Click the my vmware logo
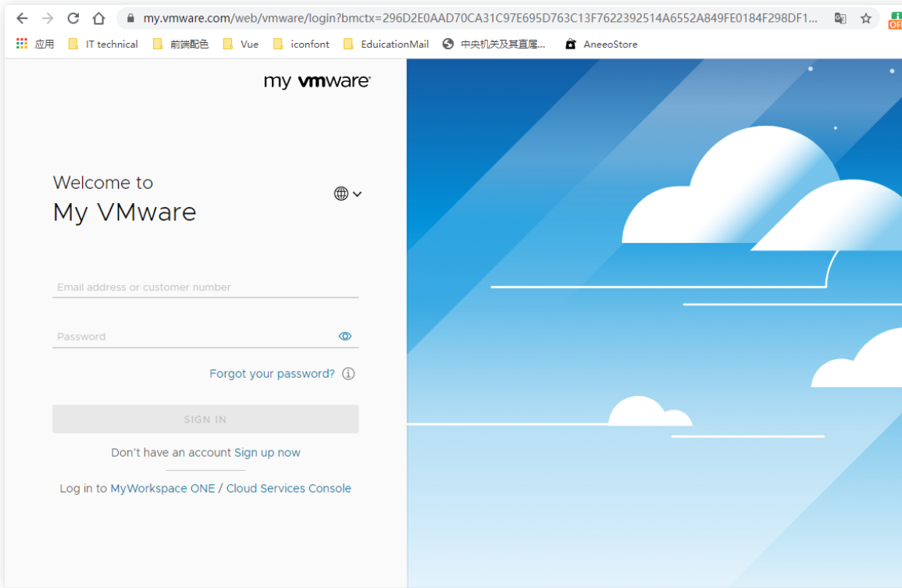 point(318,81)
